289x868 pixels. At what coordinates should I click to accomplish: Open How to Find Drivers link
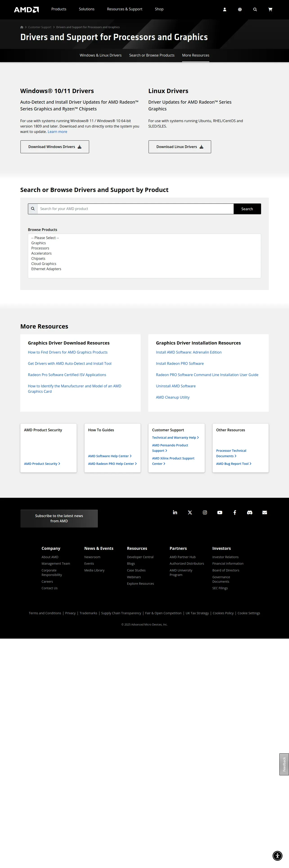pos(68,352)
